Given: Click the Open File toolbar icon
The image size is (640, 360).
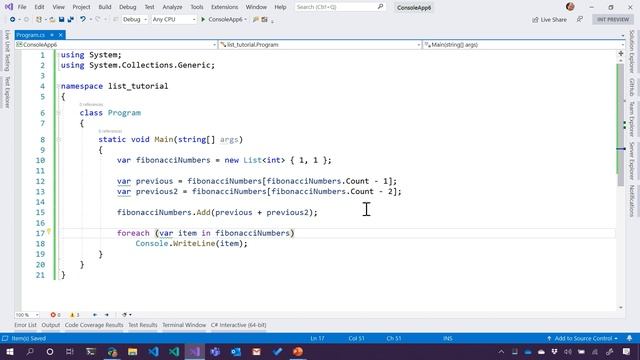Looking at the screenshot, I should [52, 20].
